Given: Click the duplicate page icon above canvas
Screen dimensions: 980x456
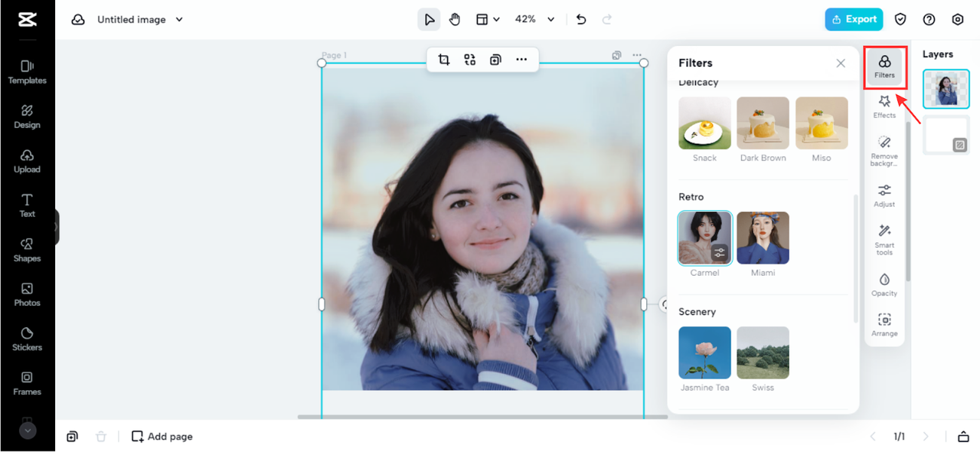Looking at the screenshot, I should [616, 55].
